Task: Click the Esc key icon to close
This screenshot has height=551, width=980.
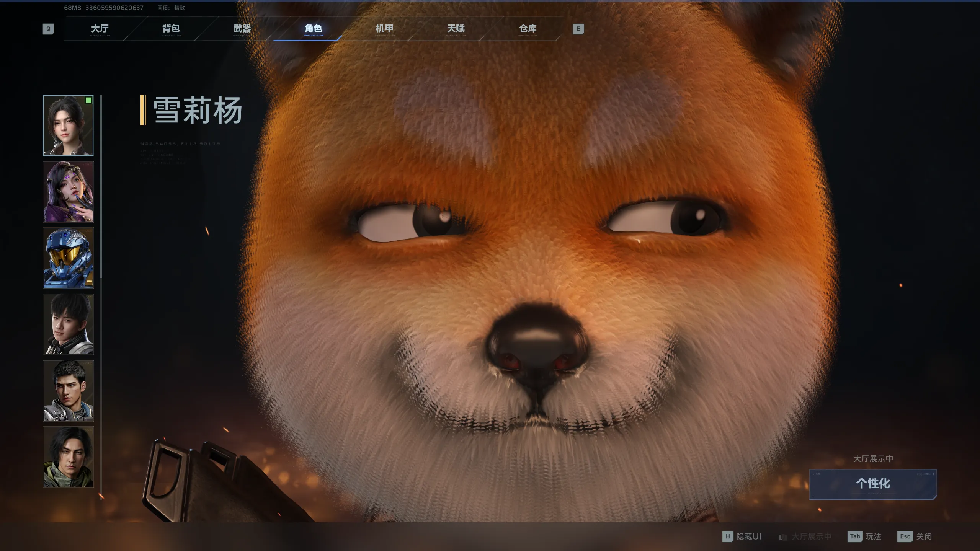Action: 905,536
